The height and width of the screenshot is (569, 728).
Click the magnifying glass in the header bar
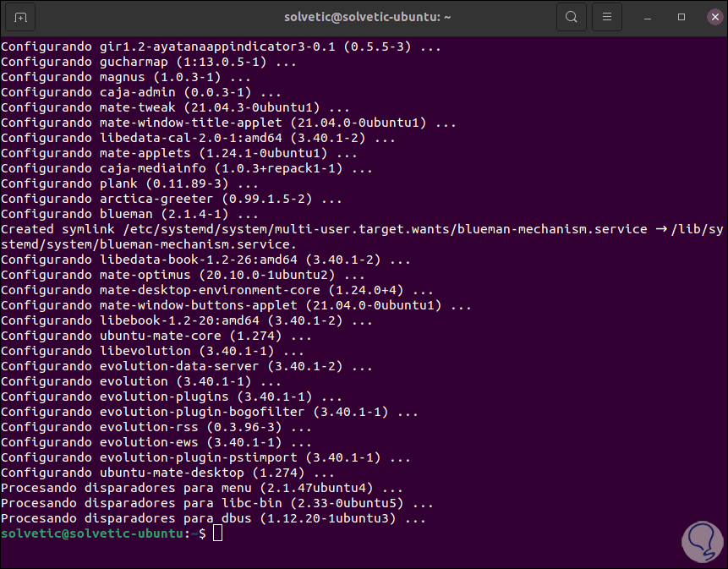571,16
